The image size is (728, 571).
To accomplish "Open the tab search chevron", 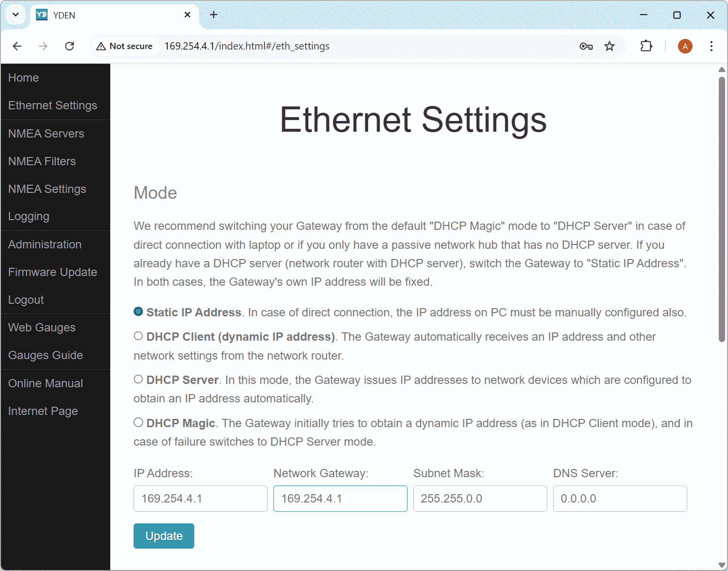I will 15,15.
